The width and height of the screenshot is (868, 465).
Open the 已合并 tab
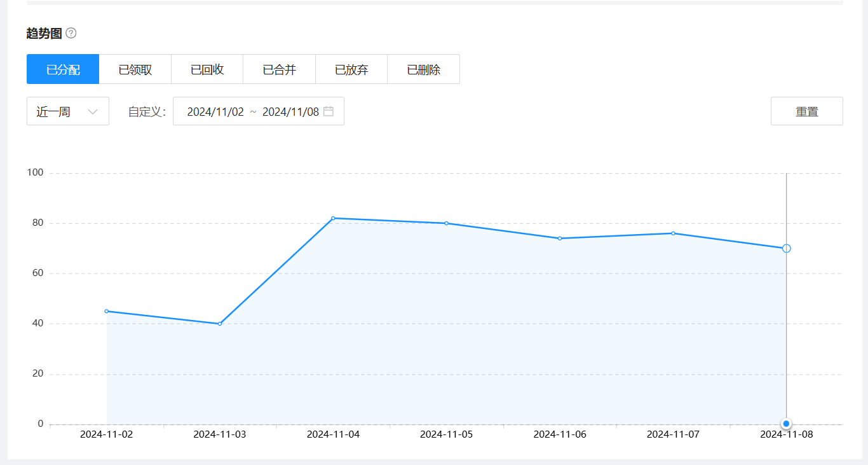click(x=280, y=69)
